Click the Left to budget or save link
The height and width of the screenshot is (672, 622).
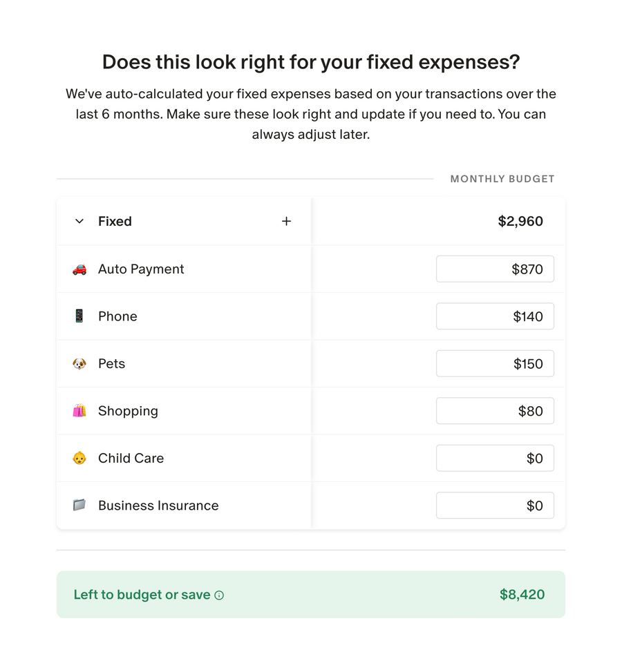[x=143, y=595]
